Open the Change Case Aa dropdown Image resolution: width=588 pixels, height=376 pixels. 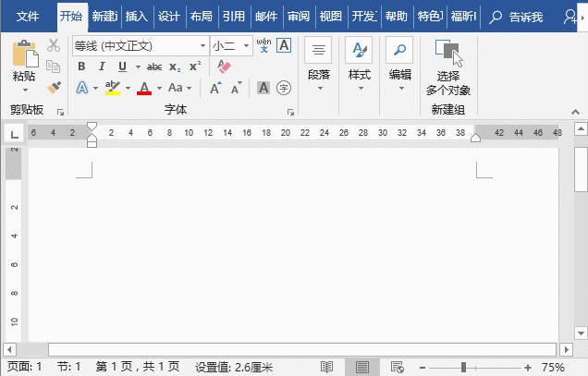pos(180,88)
